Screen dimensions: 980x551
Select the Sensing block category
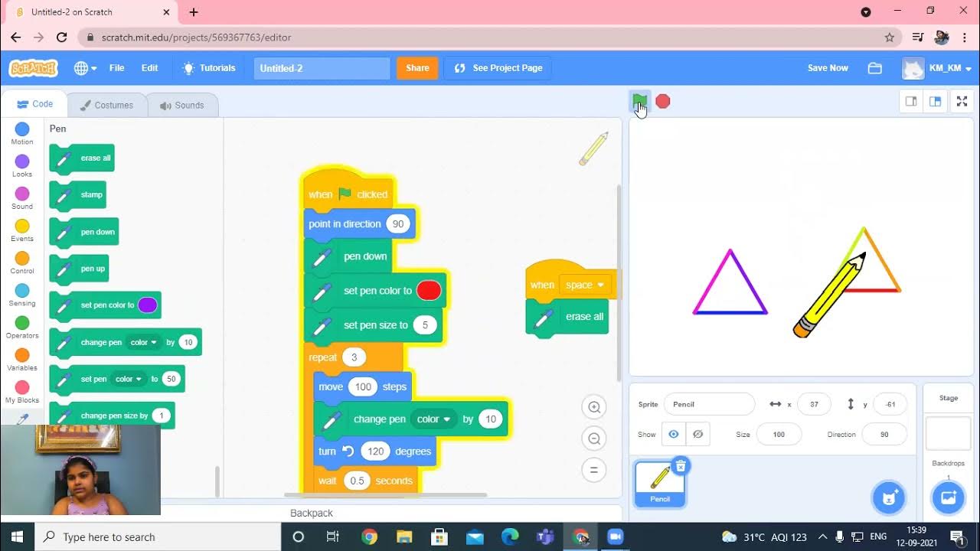click(22, 295)
